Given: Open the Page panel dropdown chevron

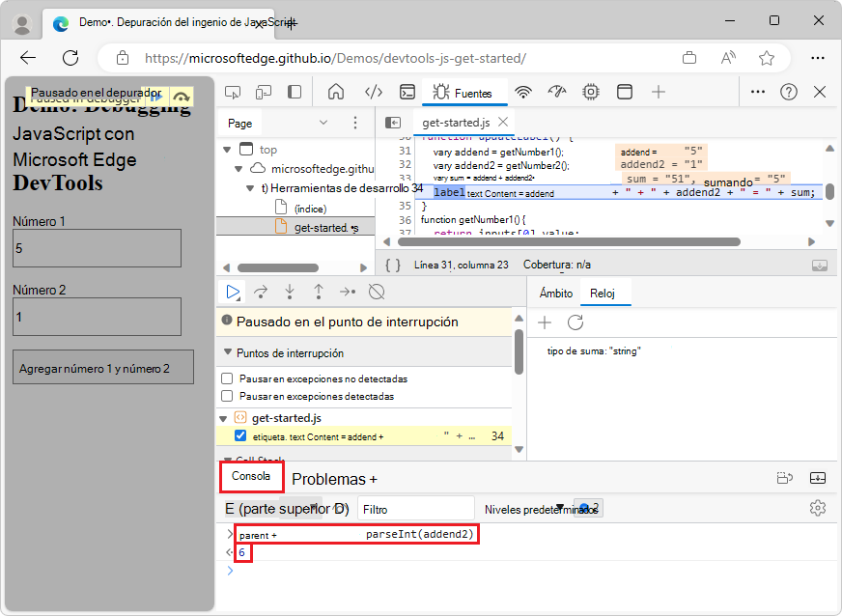Looking at the screenshot, I should point(325,123).
